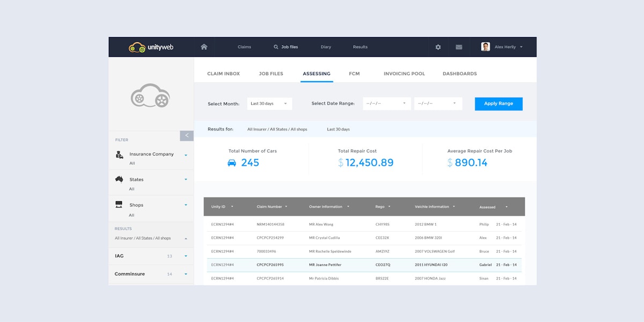Click the home icon in top navigation
The image size is (644, 322).
click(x=204, y=47)
